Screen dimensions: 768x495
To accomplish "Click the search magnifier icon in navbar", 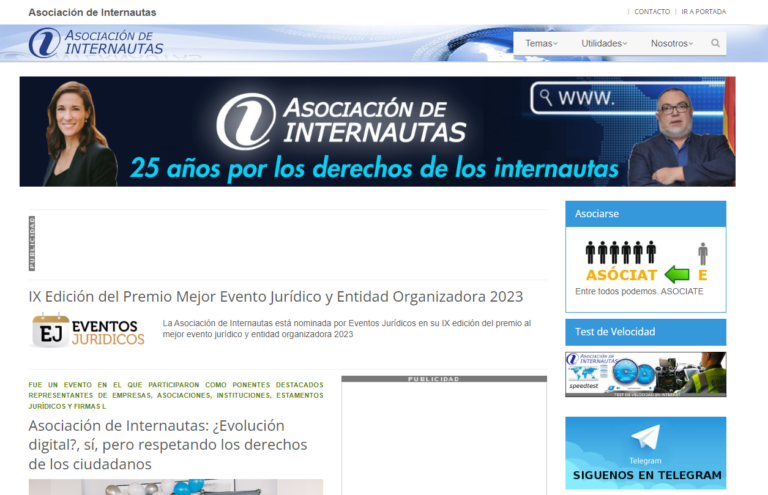I will [715, 44].
